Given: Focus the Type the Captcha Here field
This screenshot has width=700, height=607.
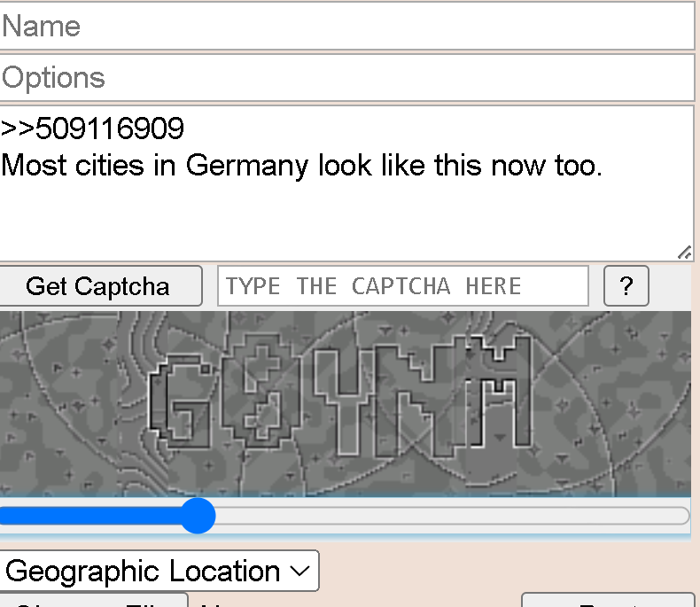Looking at the screenshot, I should (403, 286).
